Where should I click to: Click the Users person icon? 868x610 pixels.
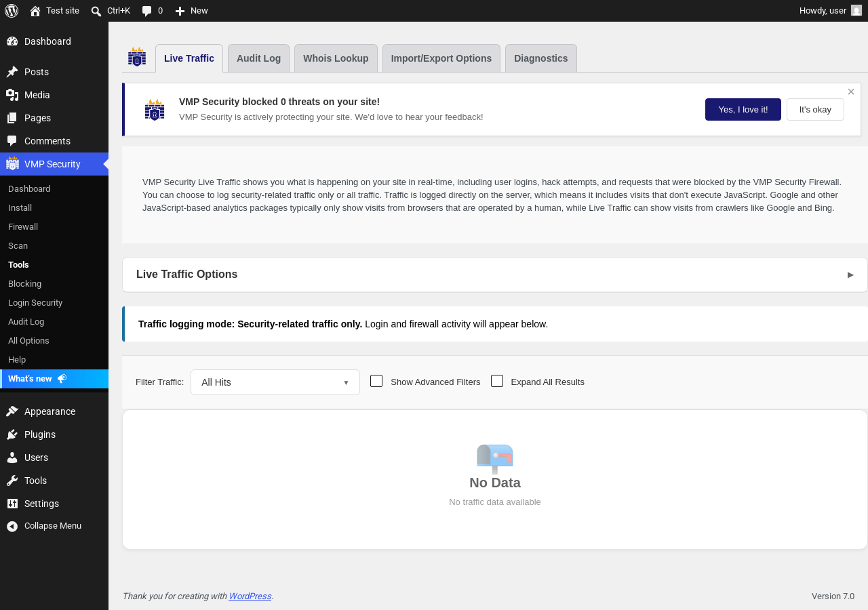point(12,457)
